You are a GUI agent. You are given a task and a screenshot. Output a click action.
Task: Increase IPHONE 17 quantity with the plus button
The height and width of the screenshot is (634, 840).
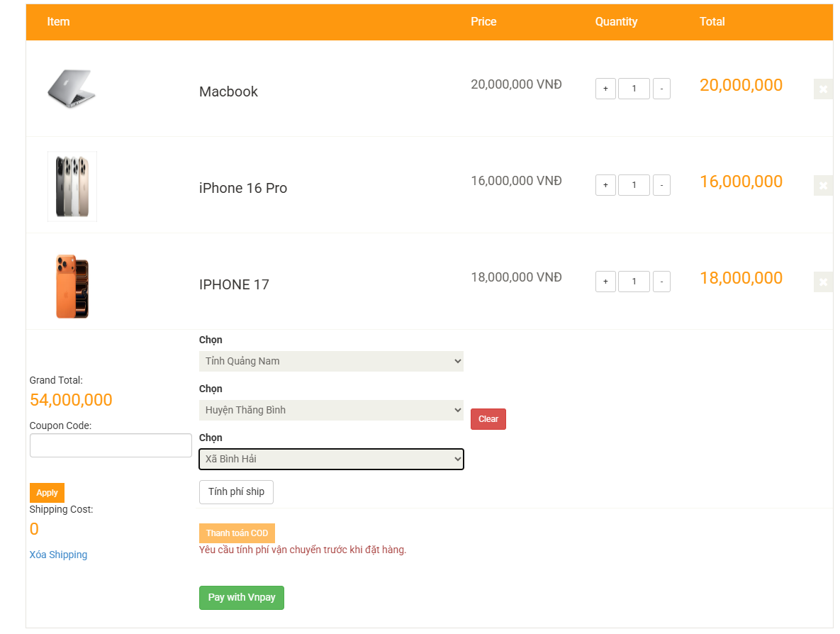[x=605, y=282]
